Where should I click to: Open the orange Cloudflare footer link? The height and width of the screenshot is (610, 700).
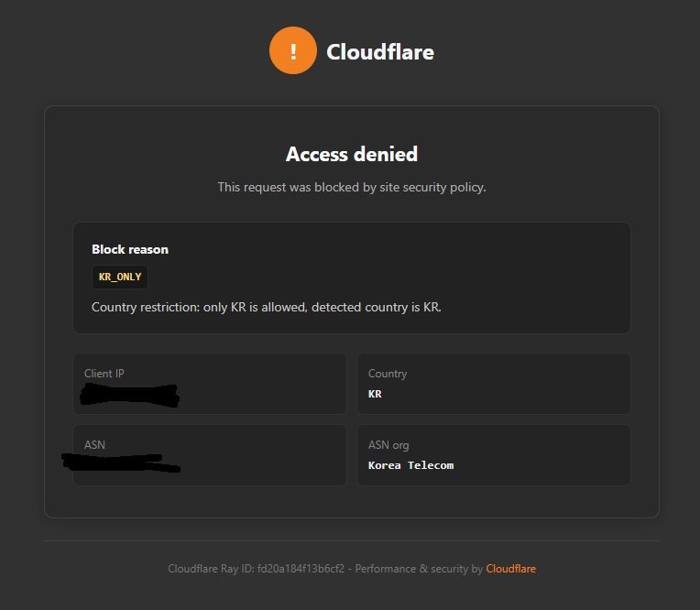(x=510, y=569)
